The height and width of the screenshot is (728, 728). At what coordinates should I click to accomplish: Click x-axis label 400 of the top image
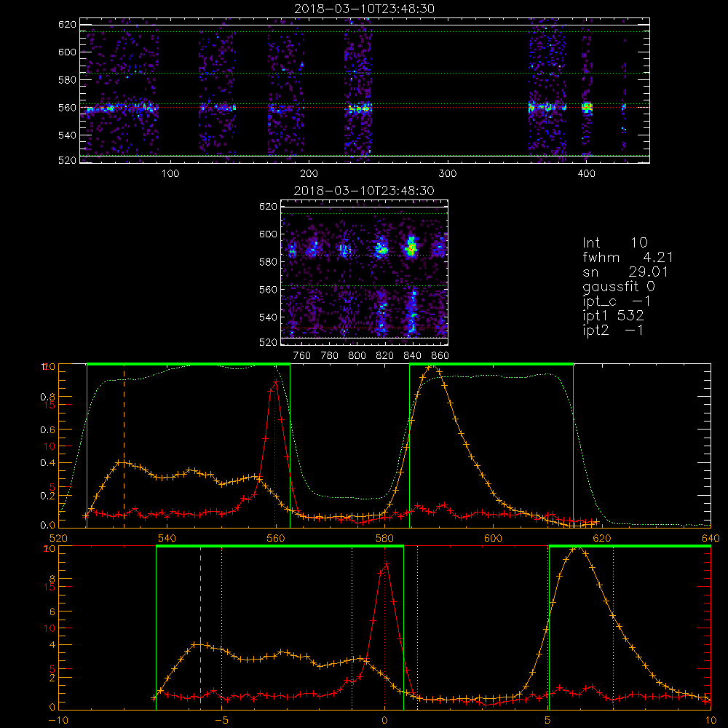[586, 174]
